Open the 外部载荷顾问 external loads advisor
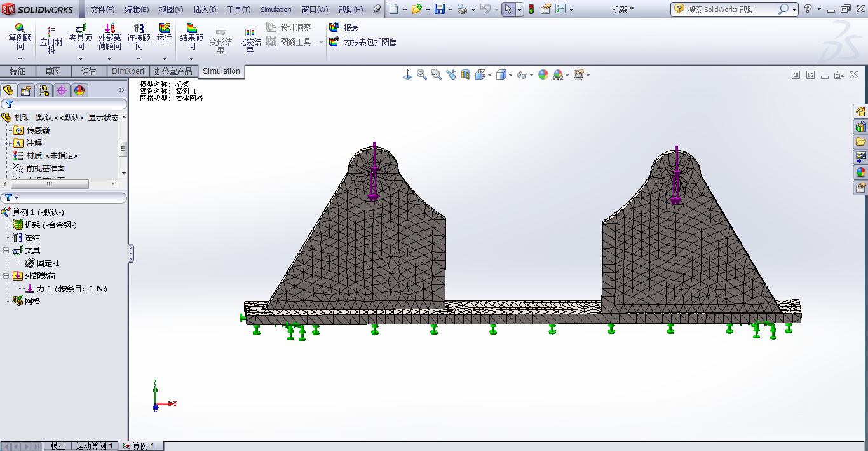The width and height of the screenshot is (868, 451). coord(109,36)
